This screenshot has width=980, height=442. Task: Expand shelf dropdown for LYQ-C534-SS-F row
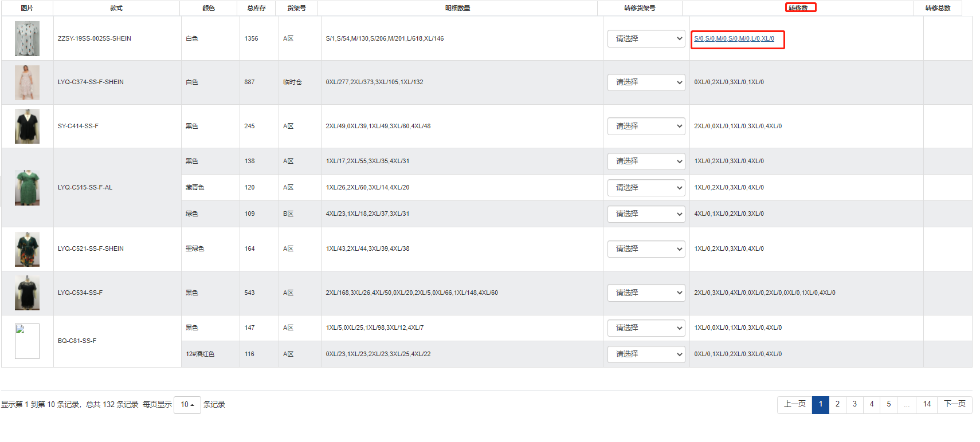[646, 293]
